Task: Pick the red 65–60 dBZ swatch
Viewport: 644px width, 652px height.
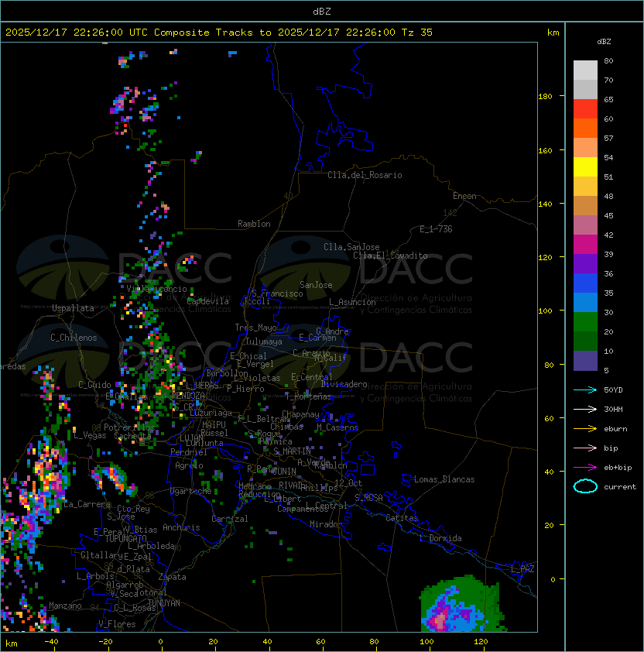Action: (585, 109)
